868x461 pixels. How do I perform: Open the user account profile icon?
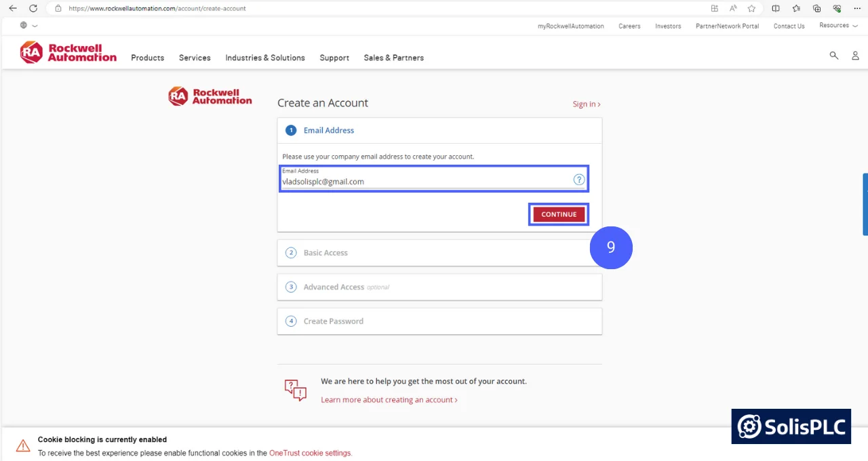pos(855,56)
